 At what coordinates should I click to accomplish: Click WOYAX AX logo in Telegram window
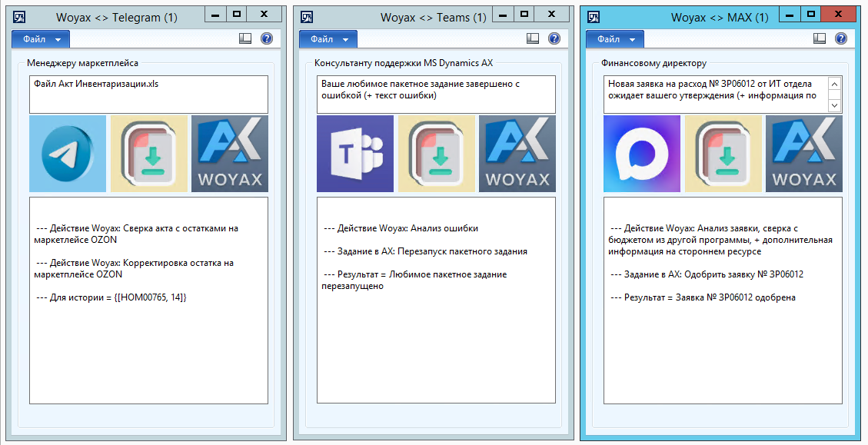(230, 154)
